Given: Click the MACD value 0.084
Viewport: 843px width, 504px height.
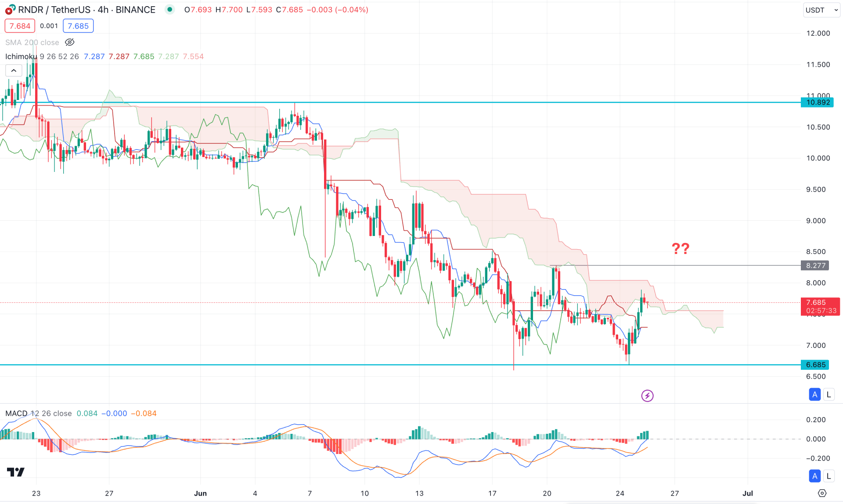Looking at the screenshot, I should coord(87,414).
